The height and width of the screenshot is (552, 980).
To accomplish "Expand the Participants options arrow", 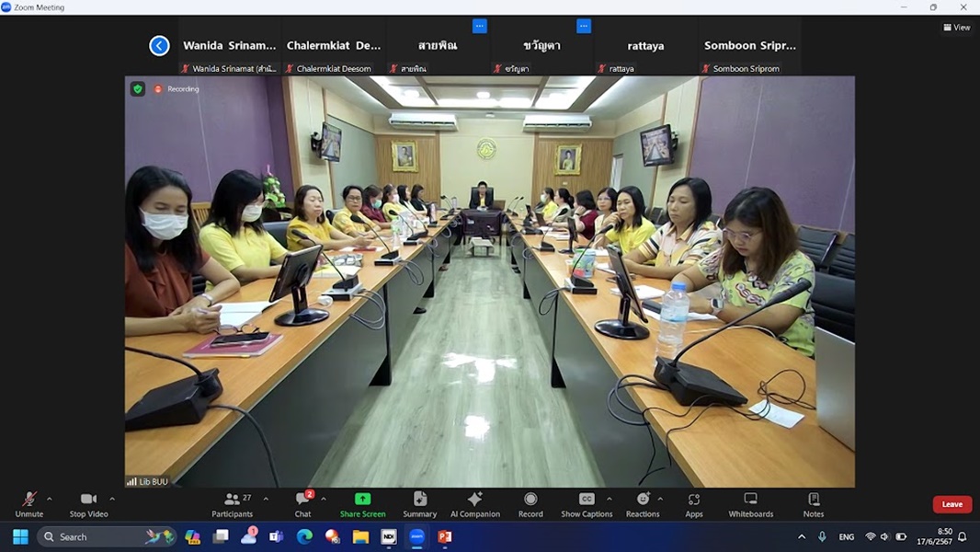I will coord(266,500).
